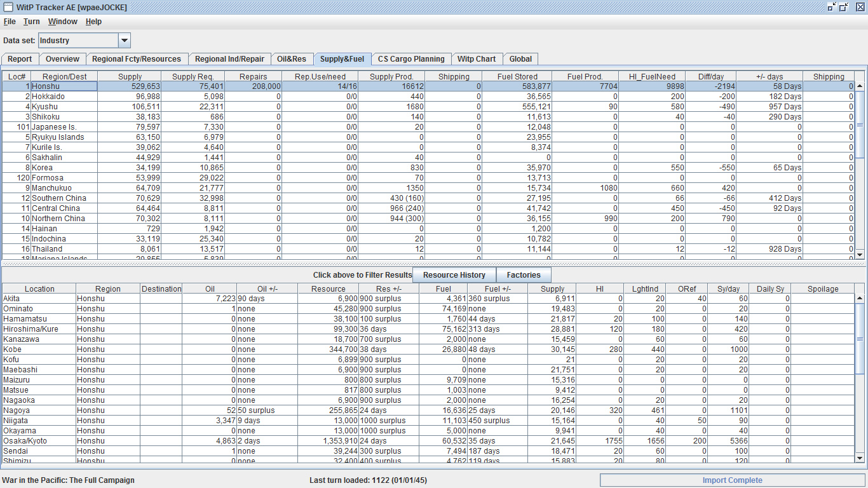
Task: Click the Res +/- column header
Action: point(389,288)
